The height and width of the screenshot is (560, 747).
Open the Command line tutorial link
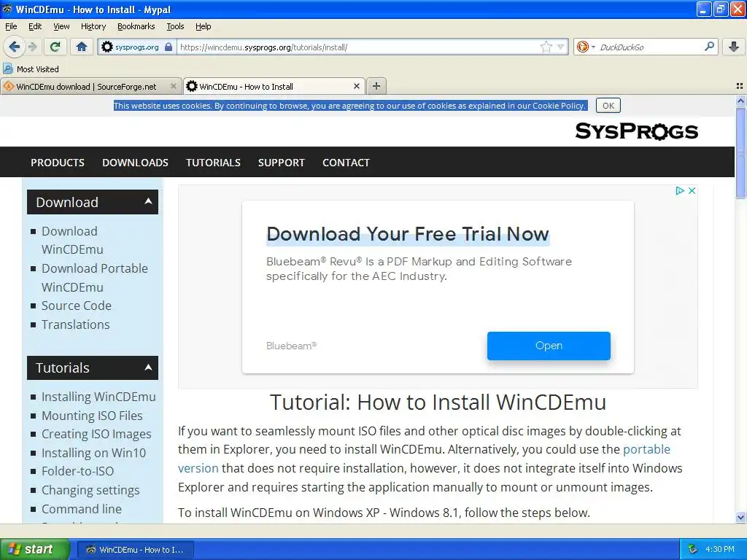(x=82, y=508)
